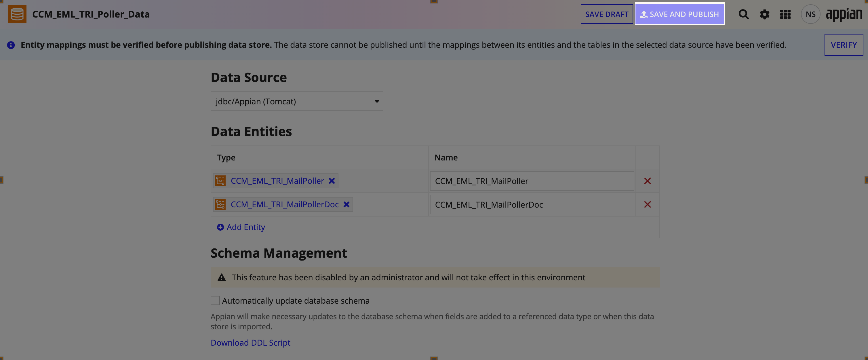Click Data Source heading

(249, 77)
